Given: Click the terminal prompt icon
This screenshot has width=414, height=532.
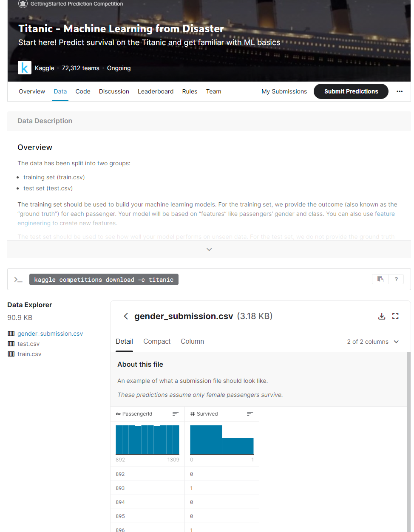Looking at the screenshot, I should coord(18,280).
